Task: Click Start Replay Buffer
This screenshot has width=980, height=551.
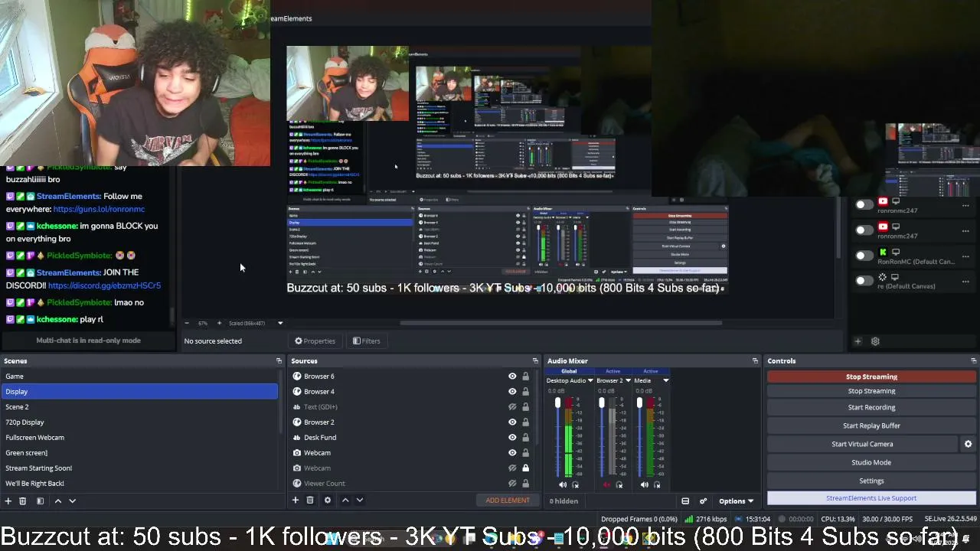Action: click(x=871, y=425)
